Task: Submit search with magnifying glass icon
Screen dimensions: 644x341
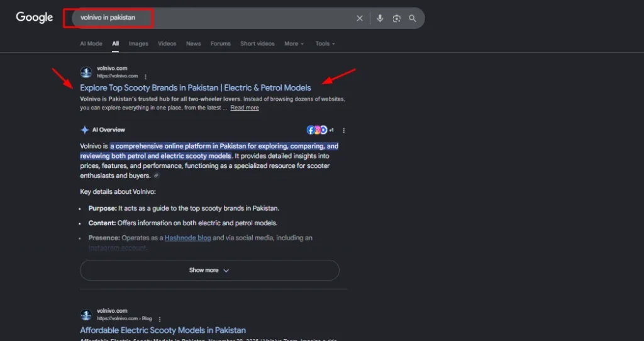Action: point(413,18)
